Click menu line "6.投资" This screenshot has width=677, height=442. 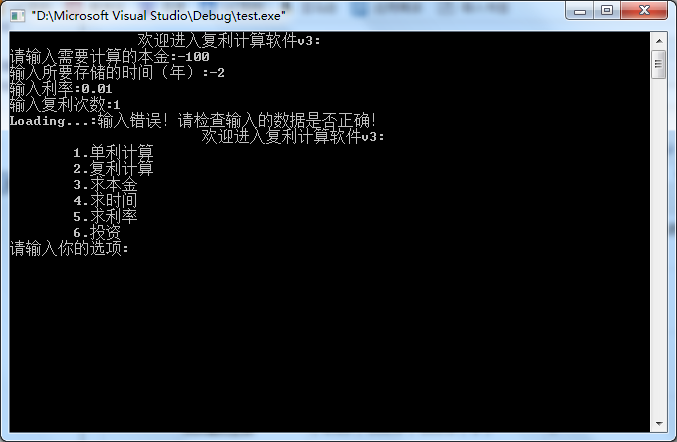[97, 233]
